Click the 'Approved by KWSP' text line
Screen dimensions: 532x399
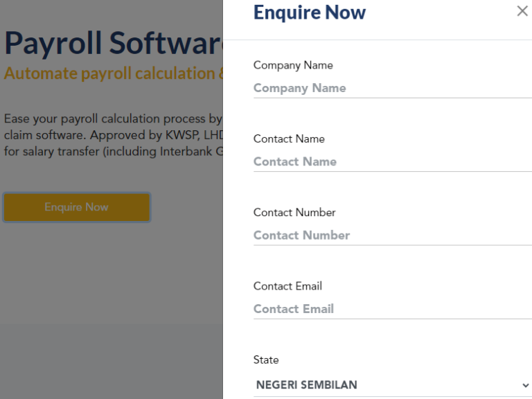[x=114, y=135]
